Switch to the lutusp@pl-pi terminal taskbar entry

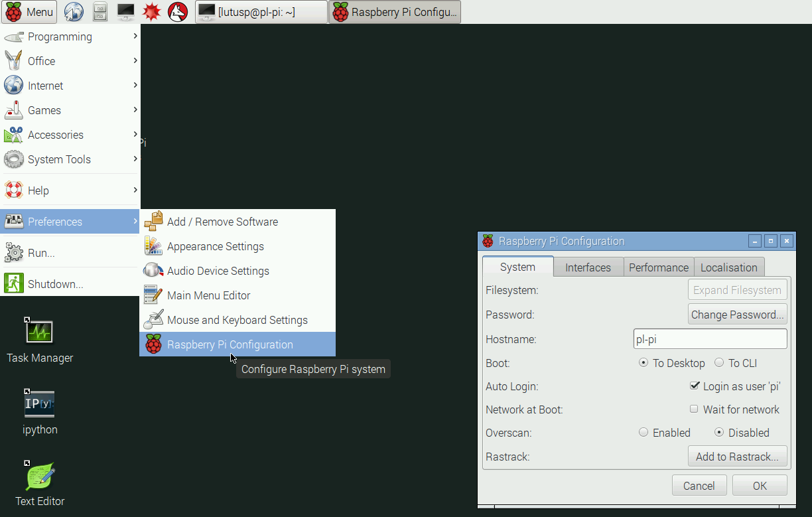(261, 12)
